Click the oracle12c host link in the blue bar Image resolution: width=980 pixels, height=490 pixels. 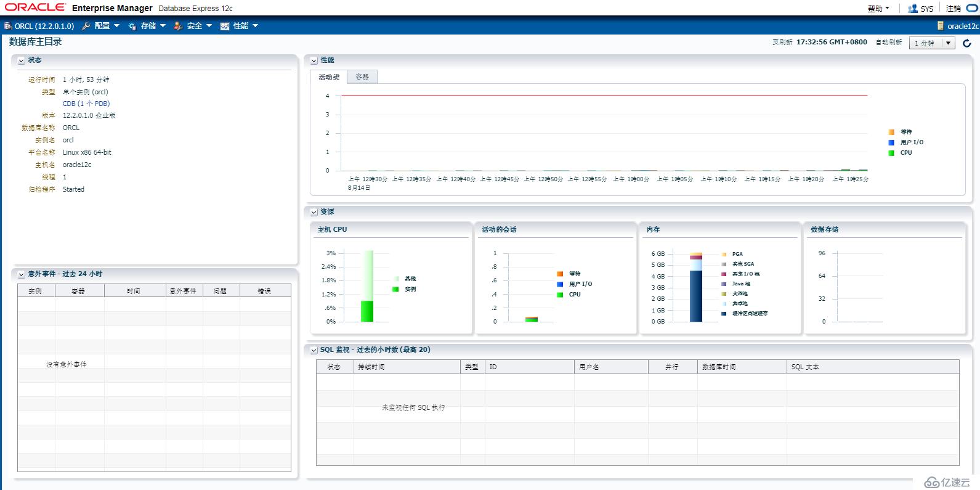[x=963, y=26]
